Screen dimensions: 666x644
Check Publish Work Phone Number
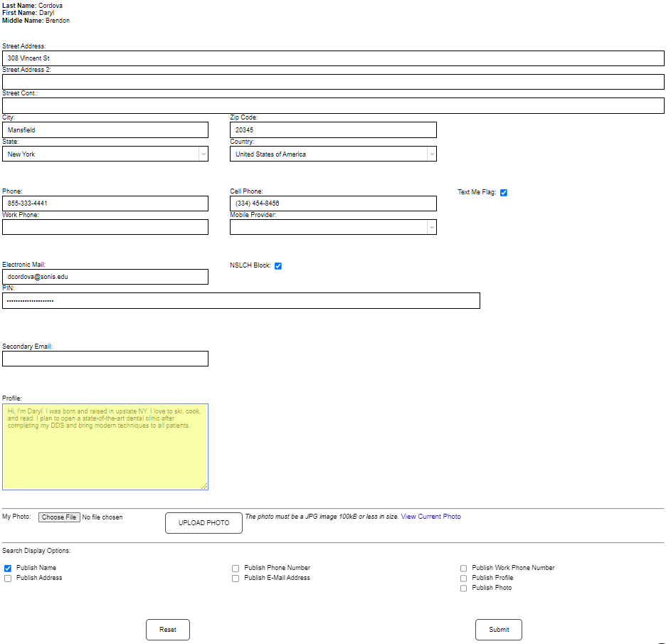coord(463,568)
